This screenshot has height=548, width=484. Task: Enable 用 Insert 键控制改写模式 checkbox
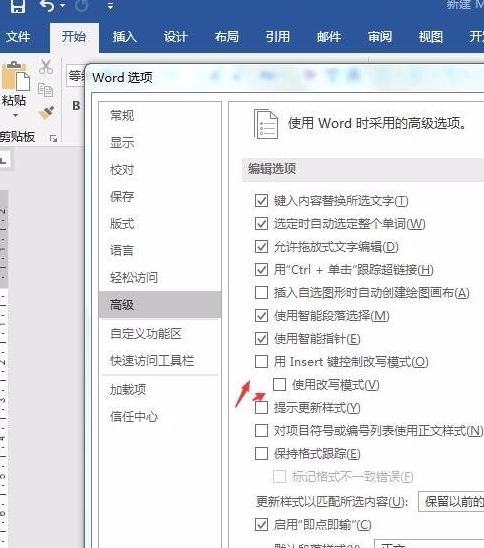[x=261, y=362]
